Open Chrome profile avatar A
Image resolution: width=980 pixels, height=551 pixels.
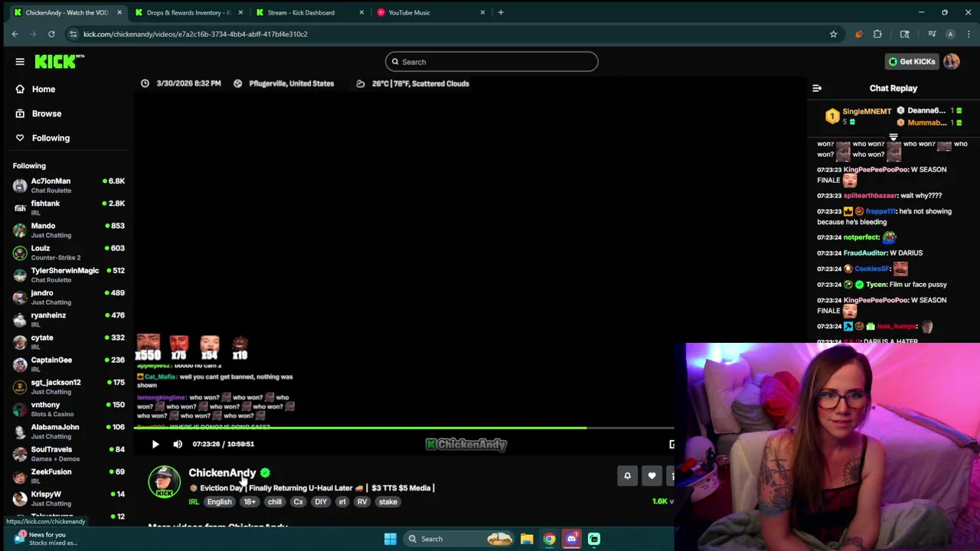[x=950, y=34]
